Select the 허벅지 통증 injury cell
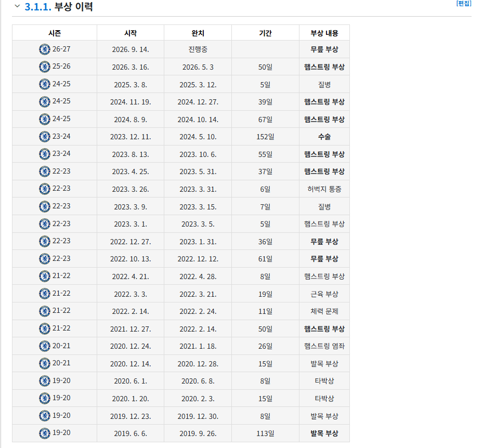This screenshot has width=483, height=448. 324,189
